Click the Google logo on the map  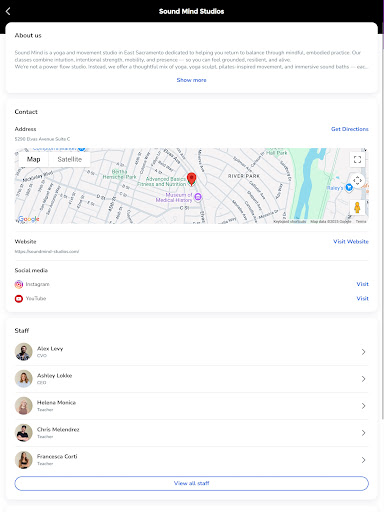coord(29,219)
